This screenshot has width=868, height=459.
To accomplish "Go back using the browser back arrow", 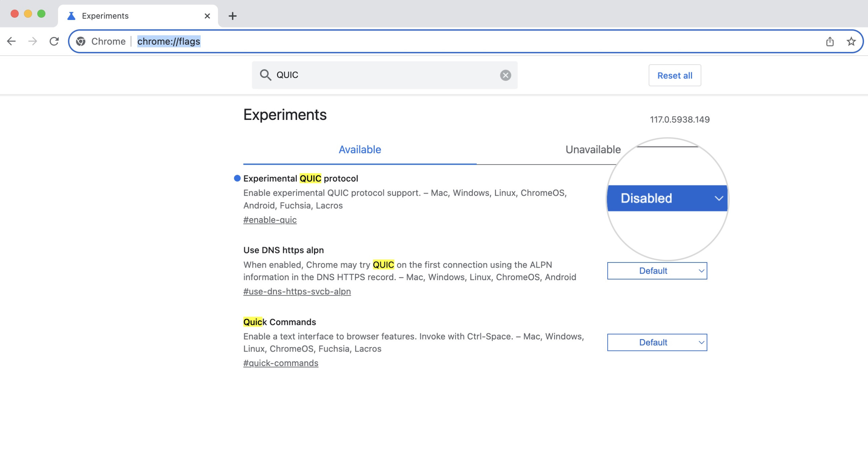I will point(11,41).
